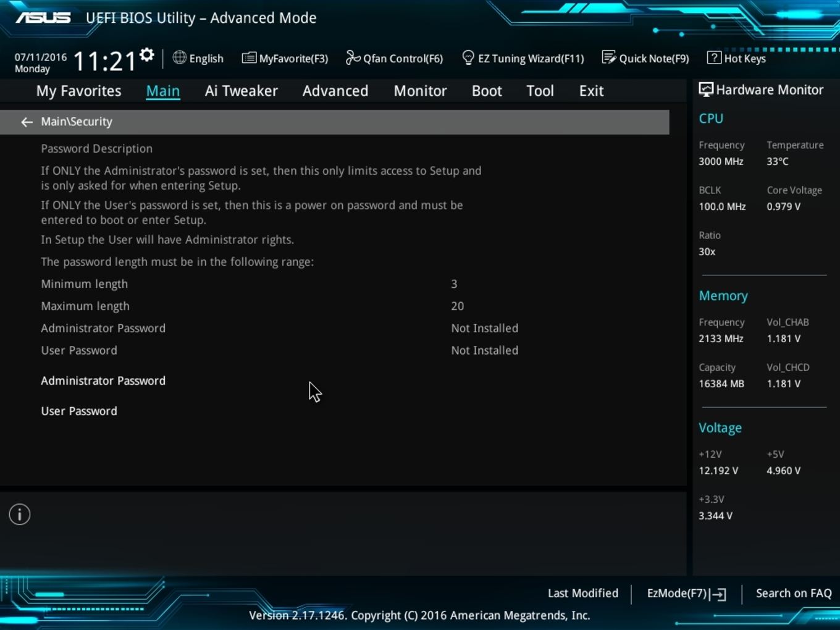Screen dimensions: 840x630
Task: Click the Maximum length label
Action: (85, 306)
